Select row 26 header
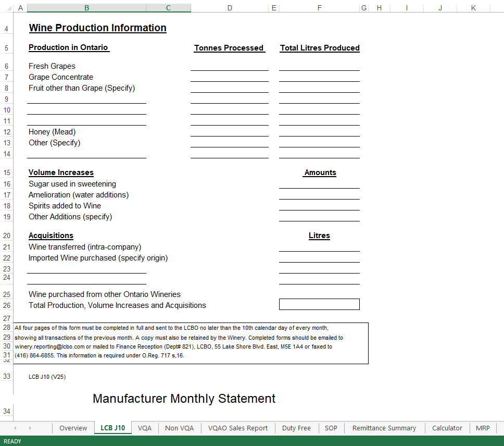 tap(6, 305)
